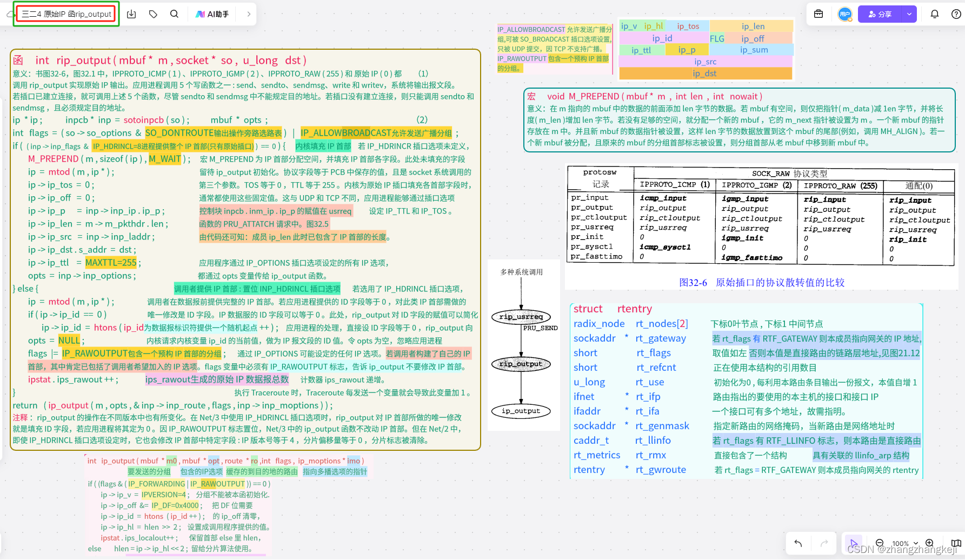Click the ip_ttl header field cell
The height and width of the screenshot is (560, 965).
click(x=641, y=50)
